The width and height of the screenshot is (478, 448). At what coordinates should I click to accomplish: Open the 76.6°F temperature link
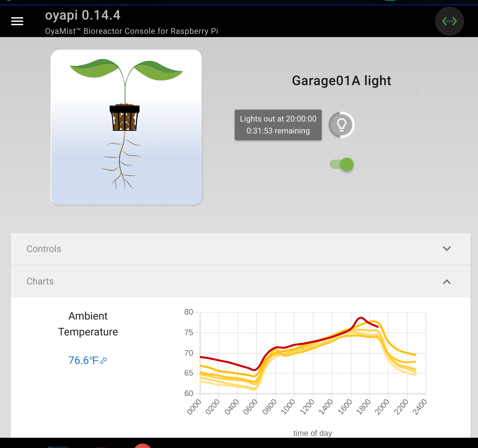84,360
